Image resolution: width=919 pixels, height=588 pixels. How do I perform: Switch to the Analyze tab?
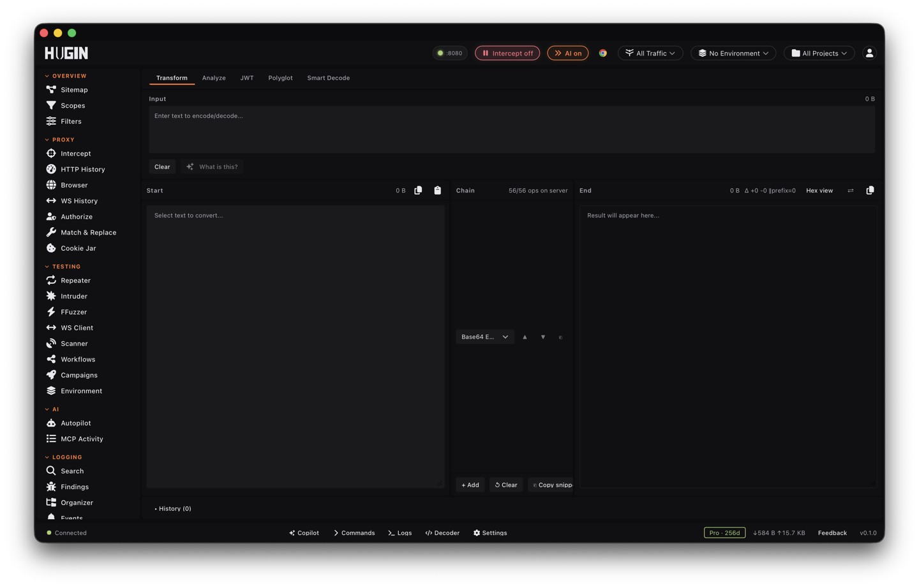point(214,78)
